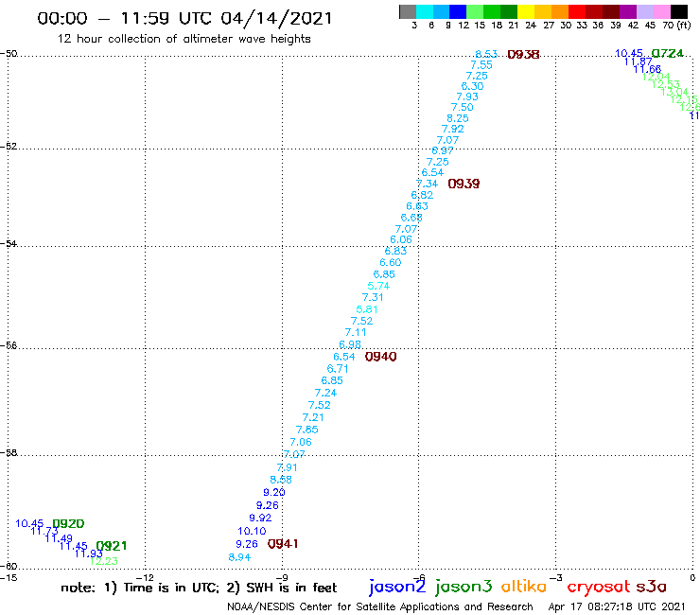The width and height of the screenshot is (700, 615).
Task: Click the 12 hour collection subtitle
Action: tap(184, 39)
